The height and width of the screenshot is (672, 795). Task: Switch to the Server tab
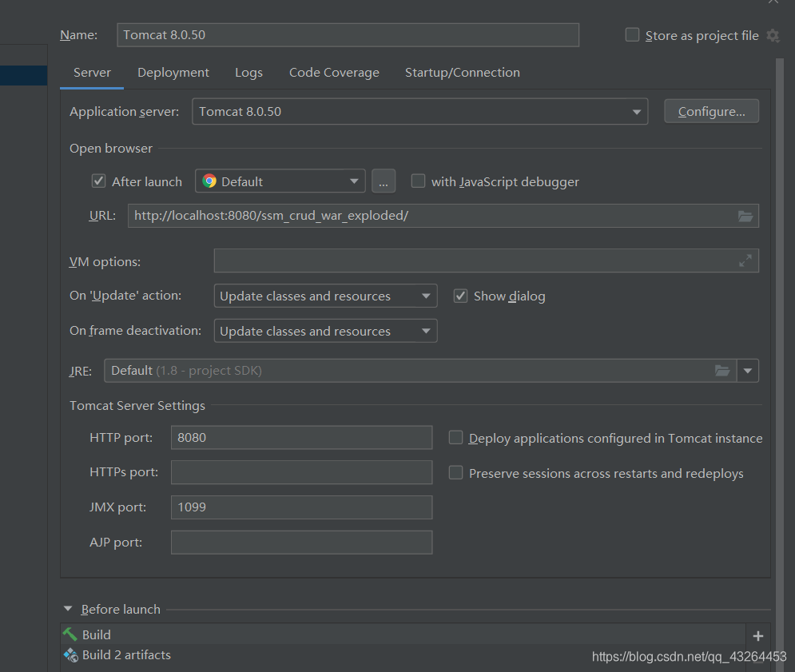tap(92, 73)
